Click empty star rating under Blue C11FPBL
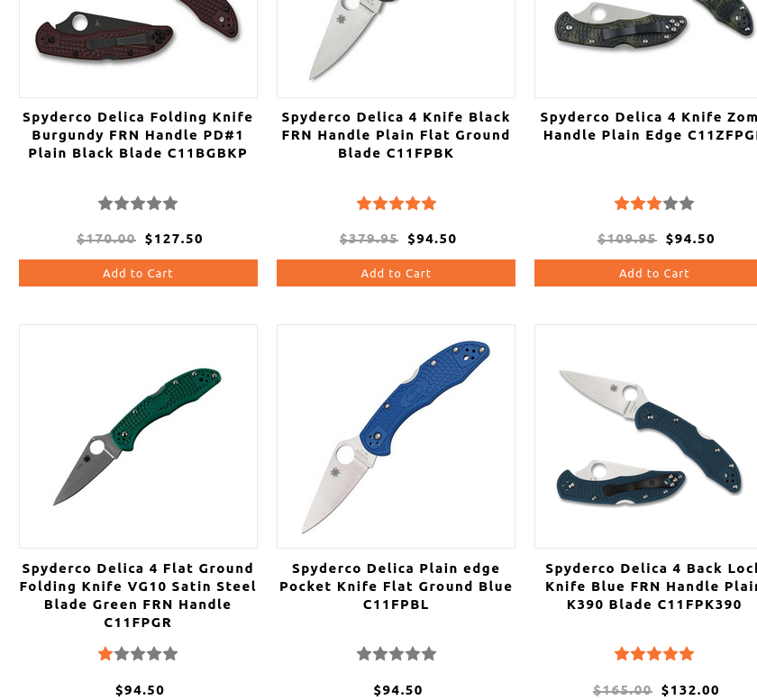This screenshot has height=700, width=757. tap(397, 654)
